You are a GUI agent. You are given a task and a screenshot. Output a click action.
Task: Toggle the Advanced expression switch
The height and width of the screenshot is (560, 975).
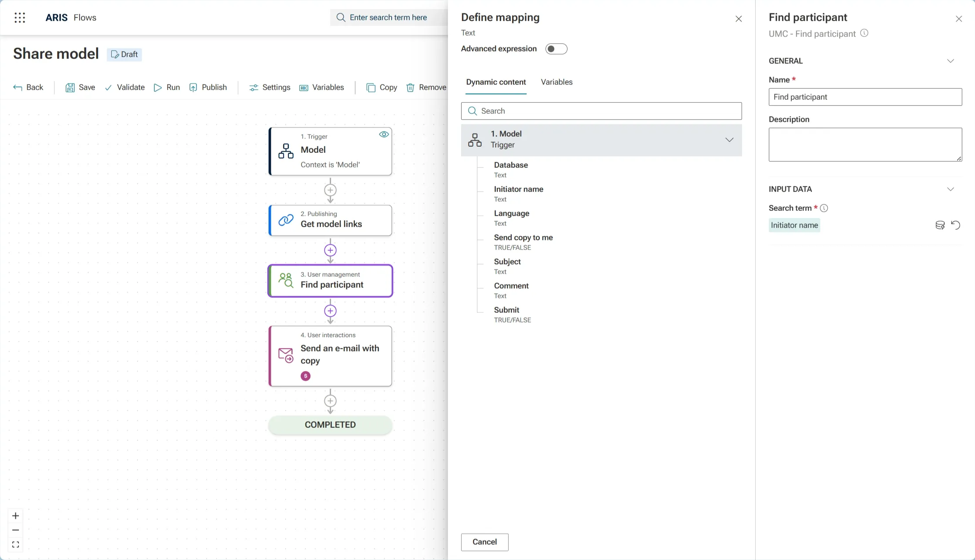(x=556, y=49)
